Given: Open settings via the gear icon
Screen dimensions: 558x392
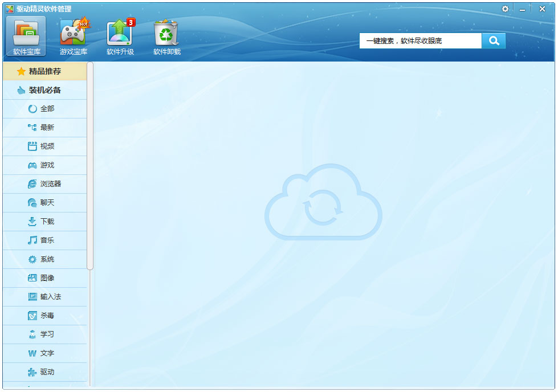Looking at the screenshot, I should (x=505, y=9).
